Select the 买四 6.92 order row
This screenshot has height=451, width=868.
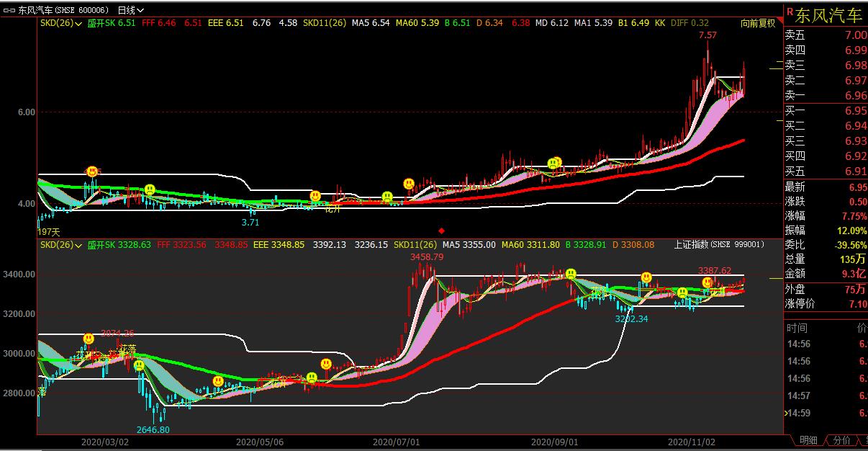pyautogui.click(x=826, y=156)
